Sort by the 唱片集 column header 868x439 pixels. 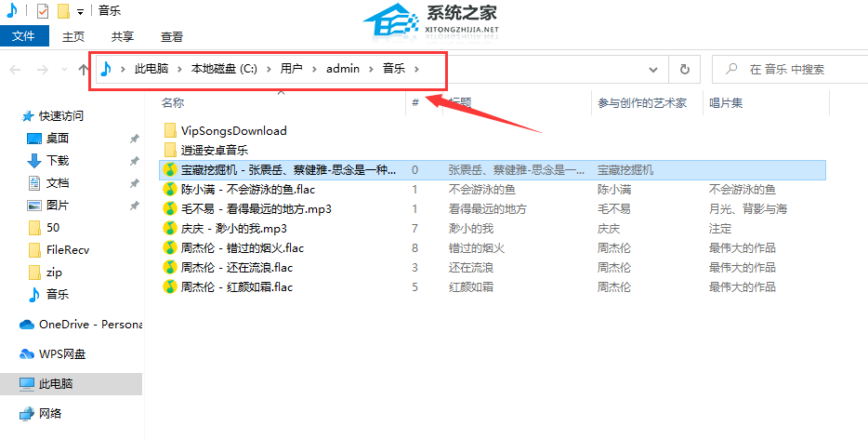[x=726, y=102]
